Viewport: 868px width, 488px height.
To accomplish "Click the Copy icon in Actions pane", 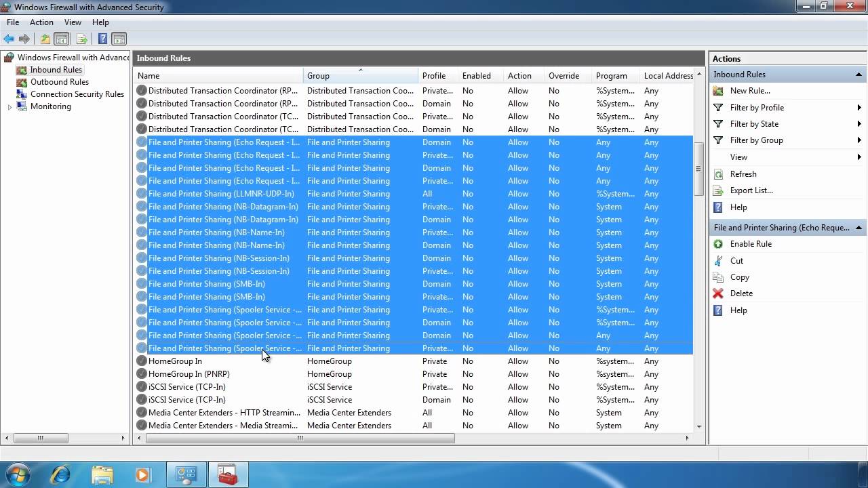I will click(x=718, y=277).
